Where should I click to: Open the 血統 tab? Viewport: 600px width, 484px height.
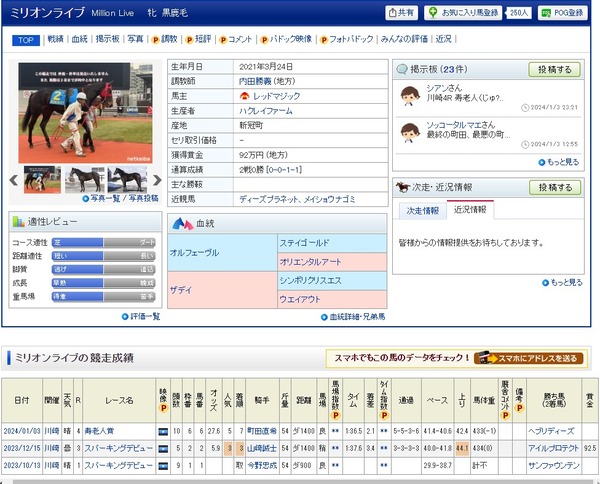[x=80, y=39]
